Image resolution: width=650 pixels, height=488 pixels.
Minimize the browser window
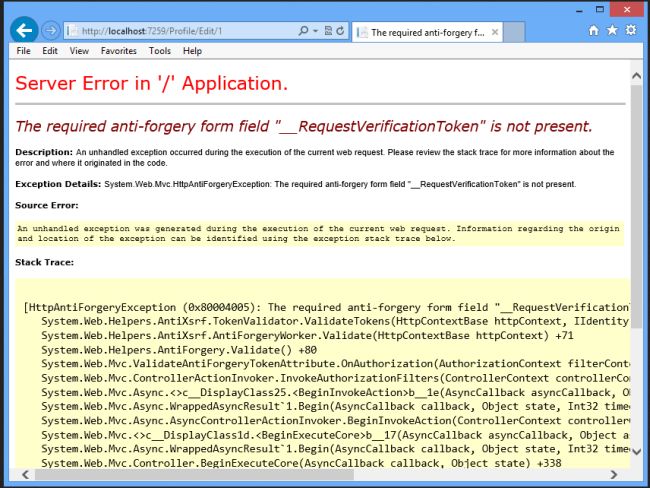click(579, 10)
